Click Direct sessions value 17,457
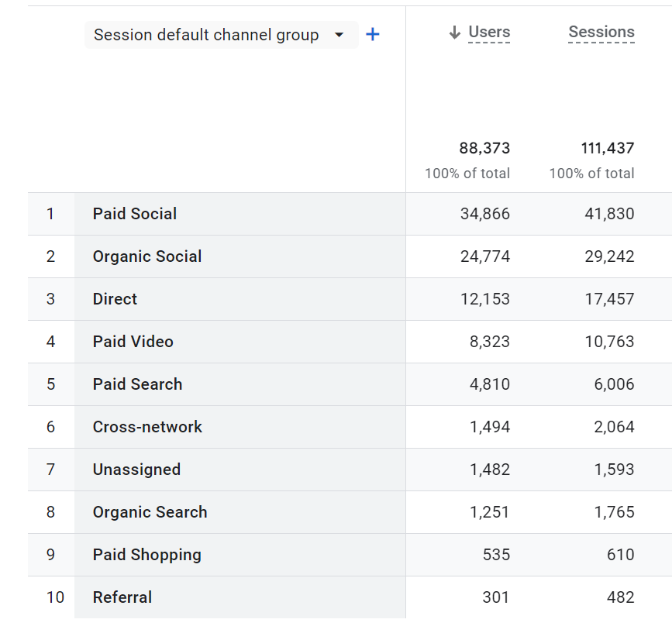672x640 pixels. tap(609, 299)
